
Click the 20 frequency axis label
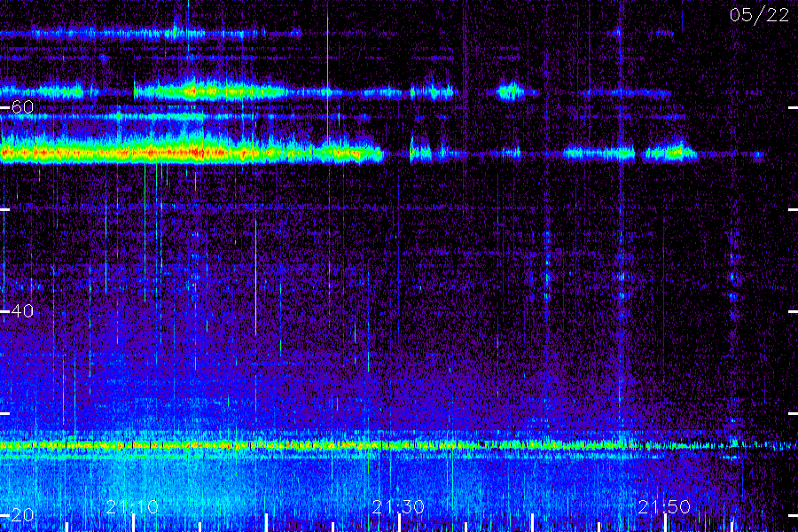pos(22,514)
